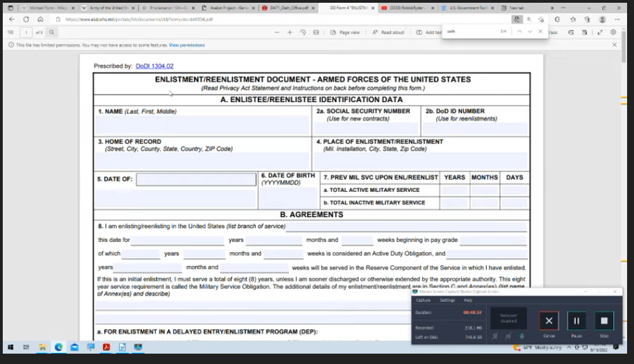
Task: Click the DoD ID Number field
Action: point(475,129)
